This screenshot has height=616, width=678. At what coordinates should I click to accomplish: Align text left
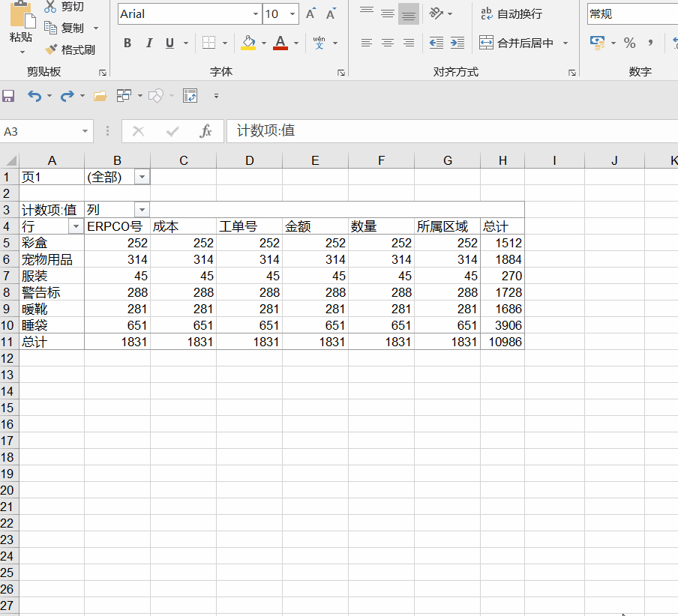click(x=367, y=43)
